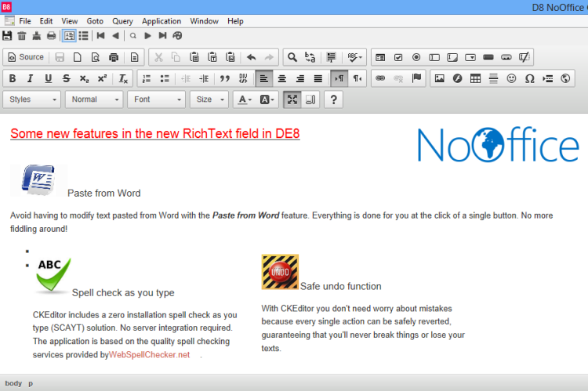This screenshot has width=588, height=391.
Task: Insert a form element
Action: point(380,57)
